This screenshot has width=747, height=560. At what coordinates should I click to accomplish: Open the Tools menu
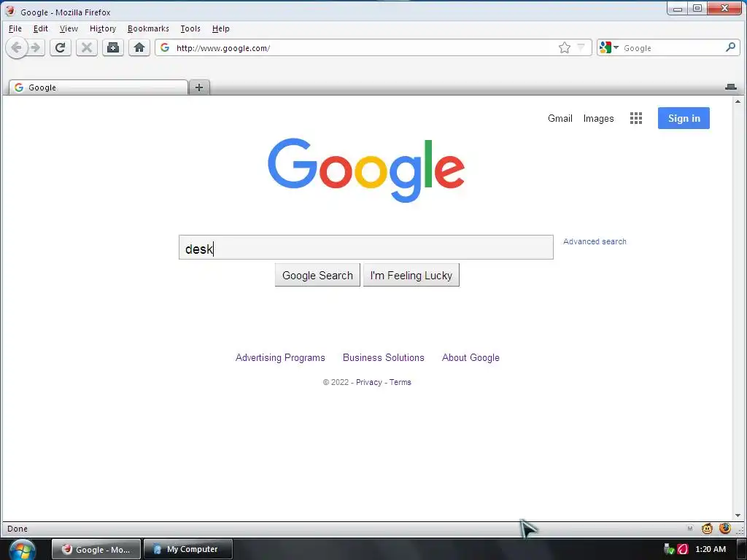(x=190, y=28)
